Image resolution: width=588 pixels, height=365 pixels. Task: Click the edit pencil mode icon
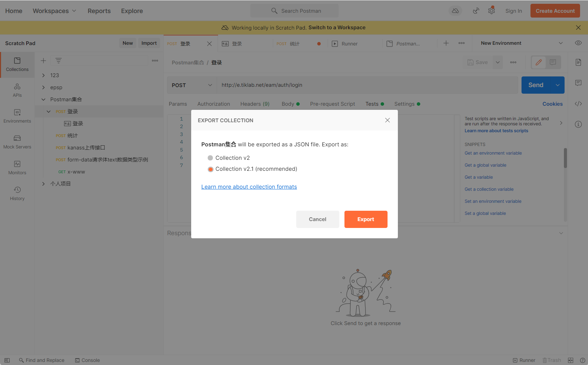[x=539, y=62]
